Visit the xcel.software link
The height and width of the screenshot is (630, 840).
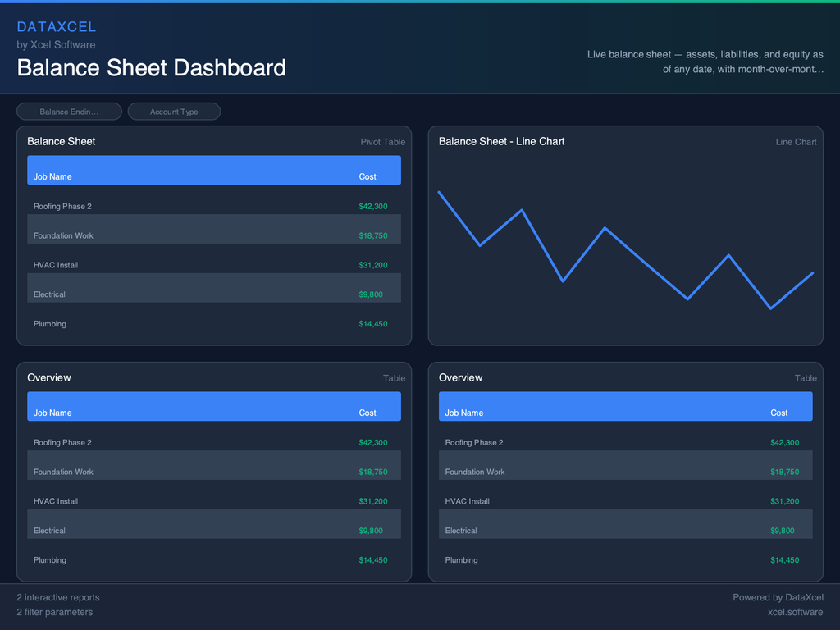pos(795,612)
